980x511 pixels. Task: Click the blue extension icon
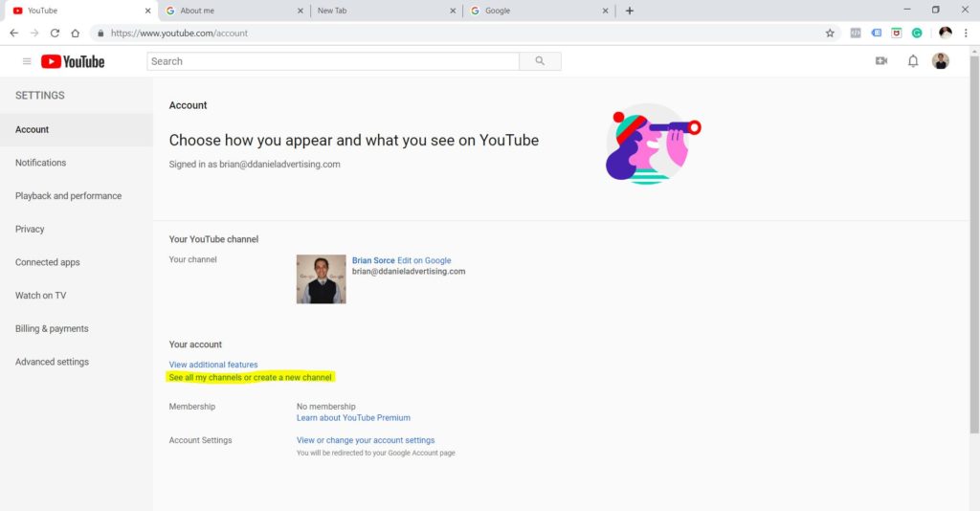point(877,33)
